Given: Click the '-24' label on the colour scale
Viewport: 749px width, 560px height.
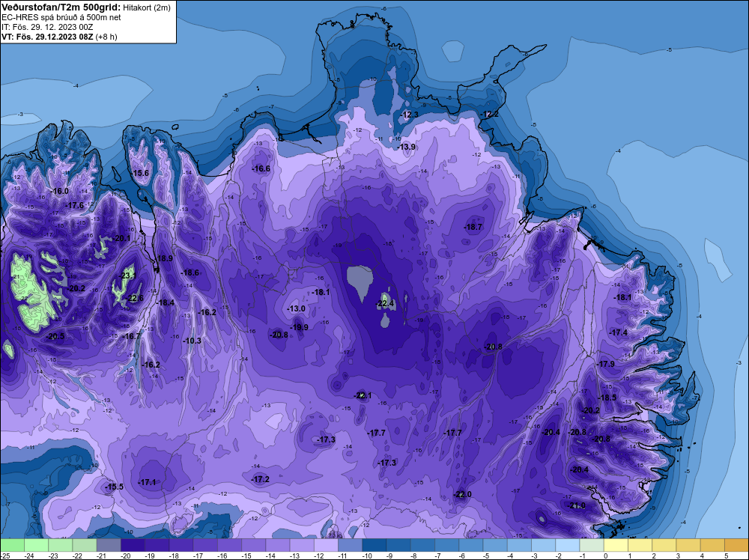Looking at the screenshot, I should (x=30, y=556).
